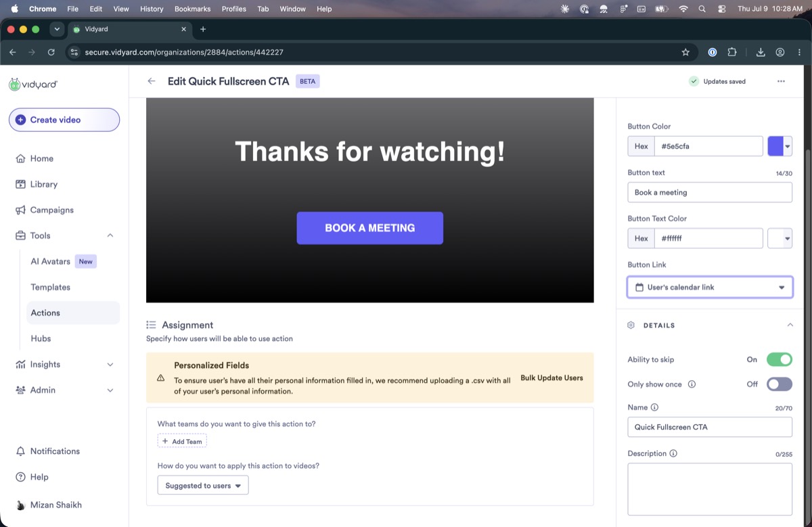Viewport: 812px width, 527px height.
Task: Click the Chrome profile icon
Action: (780, 52)
